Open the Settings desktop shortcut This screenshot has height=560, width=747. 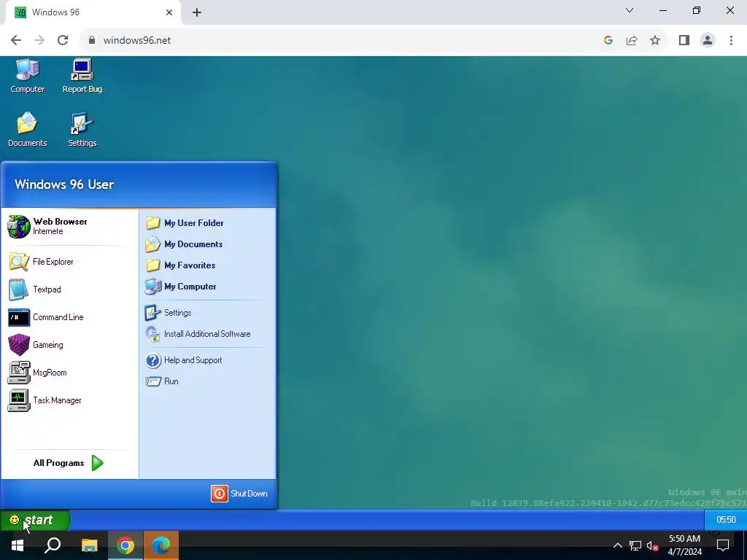click(82, 130)
